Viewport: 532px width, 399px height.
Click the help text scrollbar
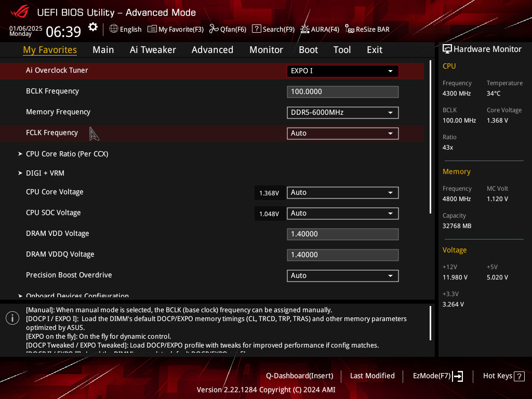tap(430, 323)
